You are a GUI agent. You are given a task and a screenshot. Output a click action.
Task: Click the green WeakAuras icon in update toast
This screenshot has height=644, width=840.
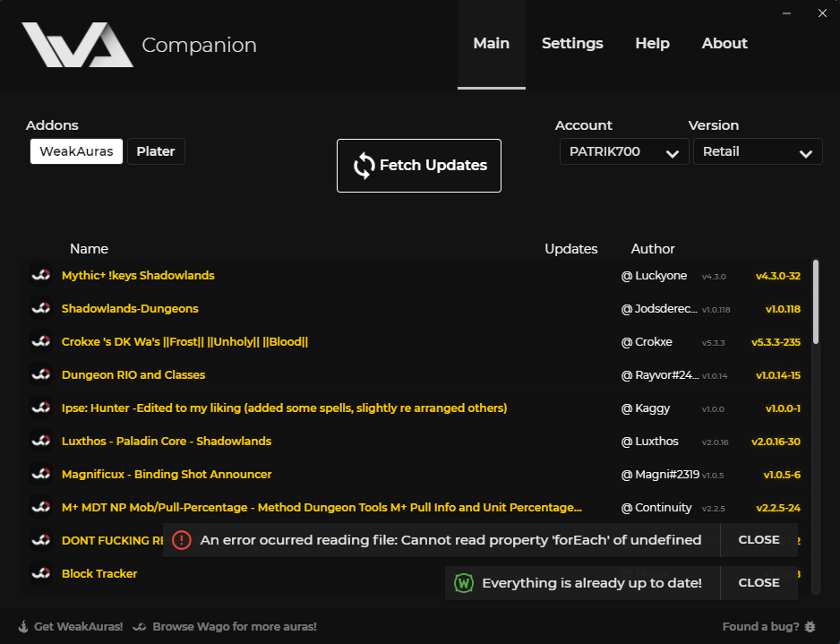(x=464, y=582)
